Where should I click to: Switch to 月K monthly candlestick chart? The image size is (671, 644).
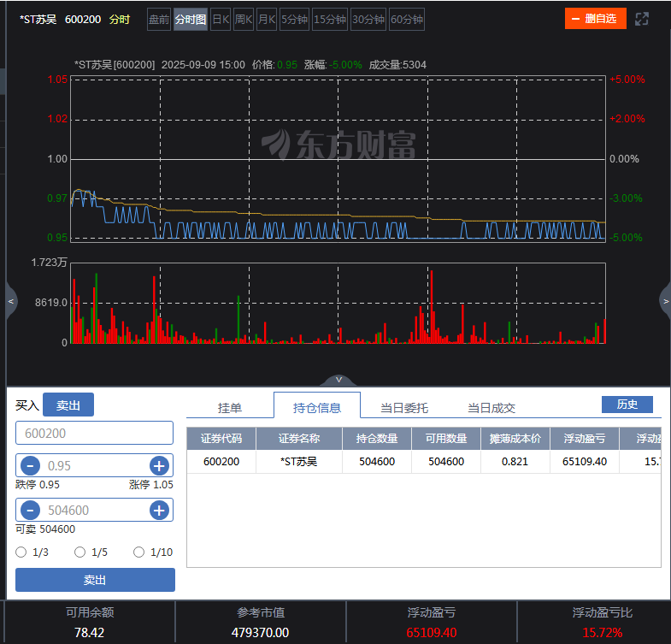[267, 20]
